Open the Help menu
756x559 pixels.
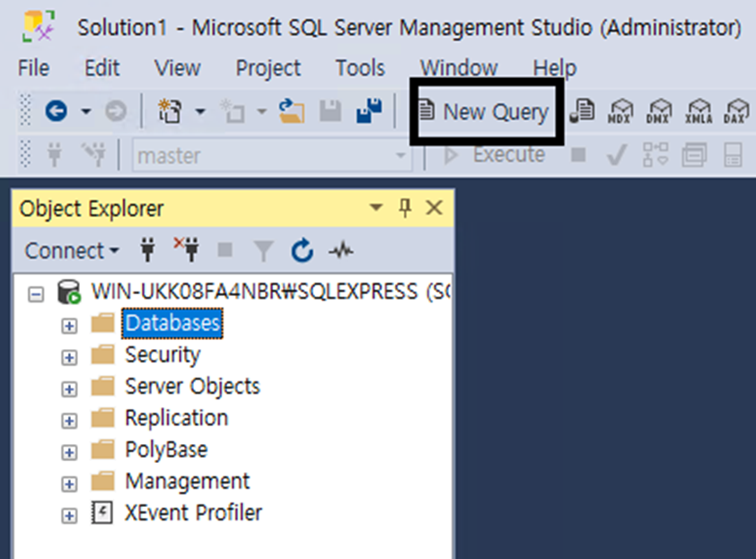(555, 69)
